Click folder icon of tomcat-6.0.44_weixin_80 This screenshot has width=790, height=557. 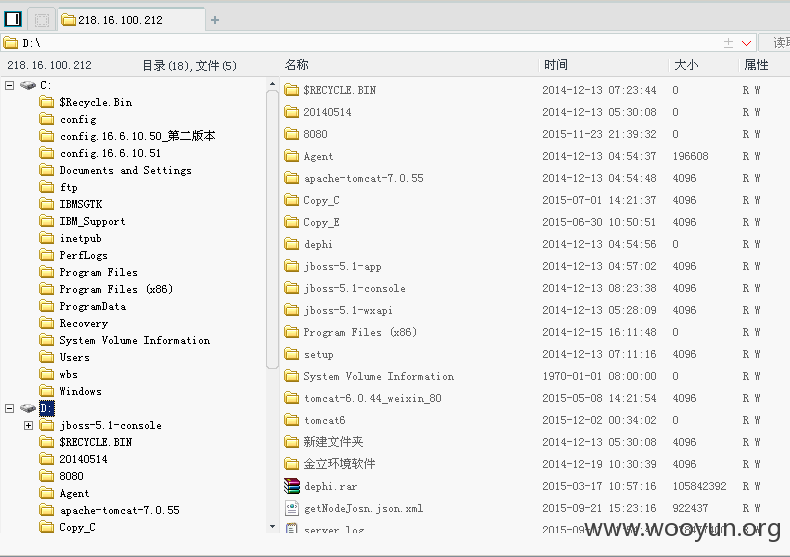click(x=292, y=398)
